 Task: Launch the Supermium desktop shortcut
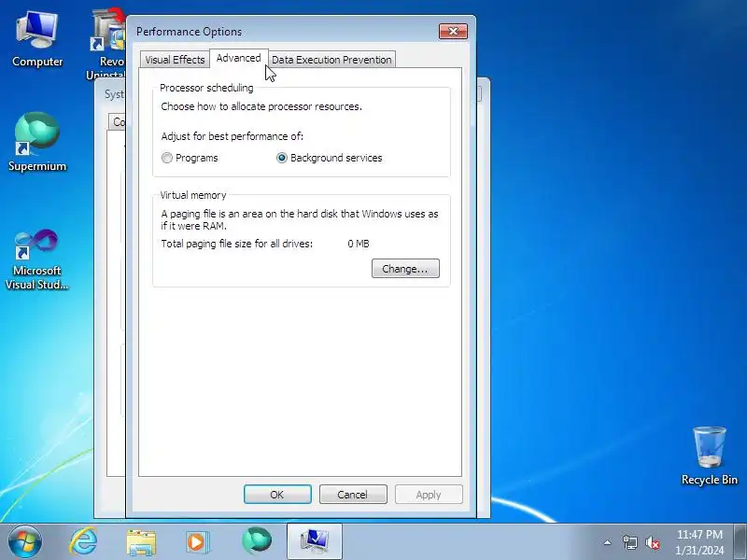[37, 142]
